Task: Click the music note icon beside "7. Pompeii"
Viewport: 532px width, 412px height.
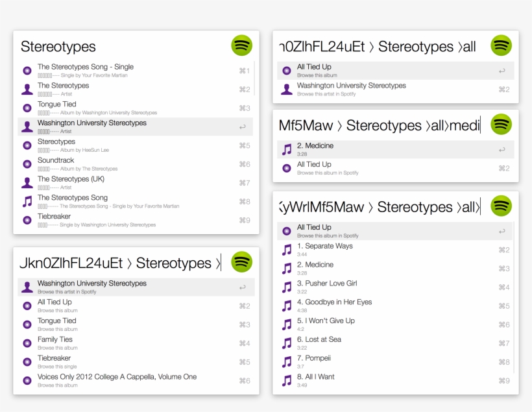Action: [x=287, y=362]
